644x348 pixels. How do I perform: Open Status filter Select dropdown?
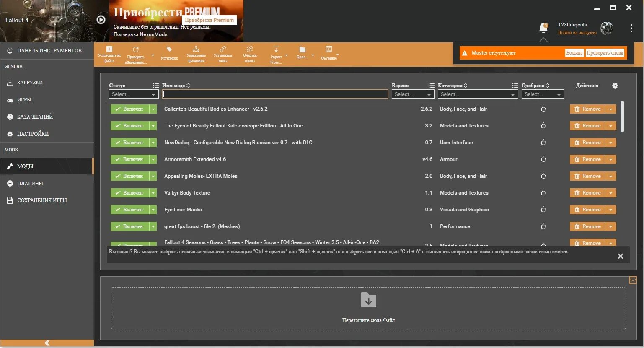coord(134,94)
